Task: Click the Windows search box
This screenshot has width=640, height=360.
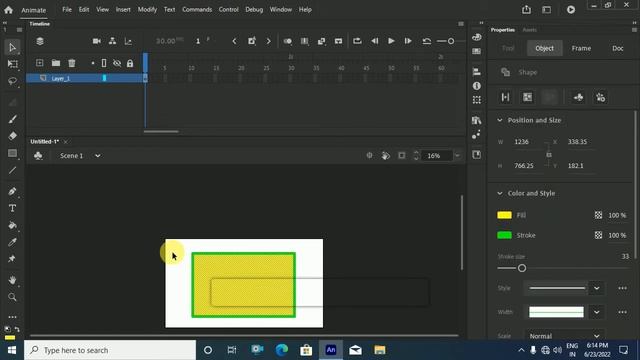Action: click(110, 350)
